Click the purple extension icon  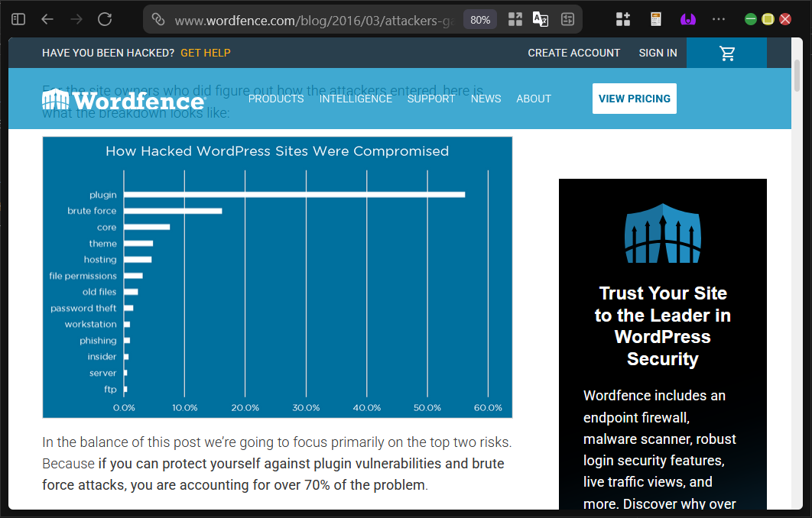coord(687,20)
